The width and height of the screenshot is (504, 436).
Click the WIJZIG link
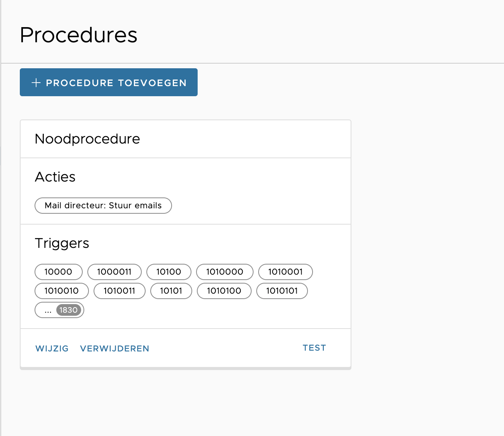52,348
